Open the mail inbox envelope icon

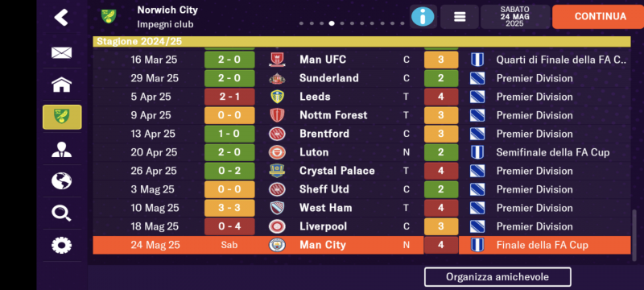(x=62, y=52)
